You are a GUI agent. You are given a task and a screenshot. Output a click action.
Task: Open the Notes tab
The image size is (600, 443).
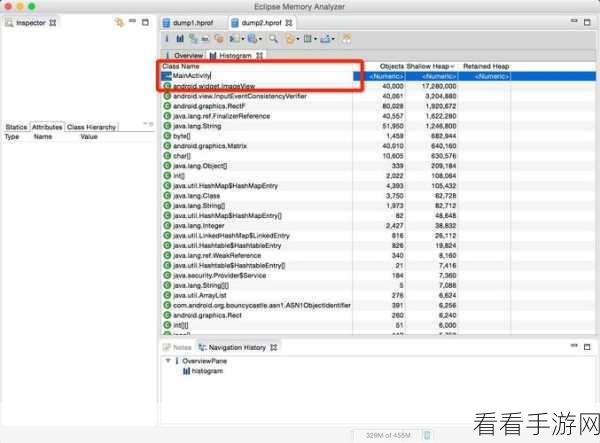coord(178,347)
